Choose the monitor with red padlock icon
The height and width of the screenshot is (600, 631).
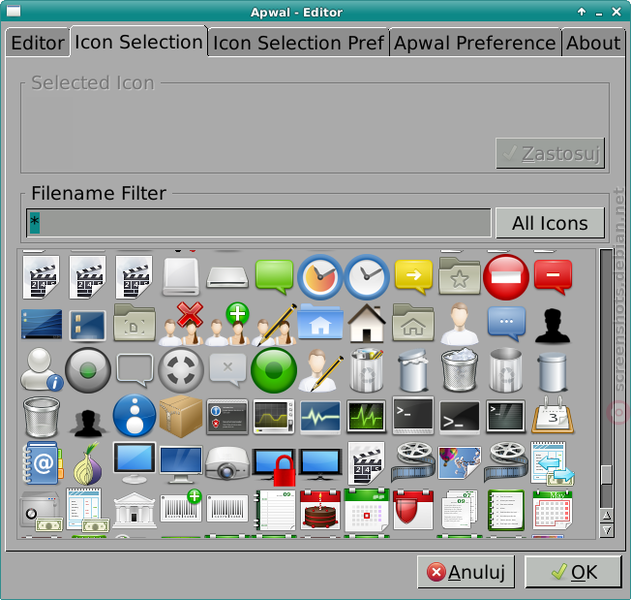point(274,465)
